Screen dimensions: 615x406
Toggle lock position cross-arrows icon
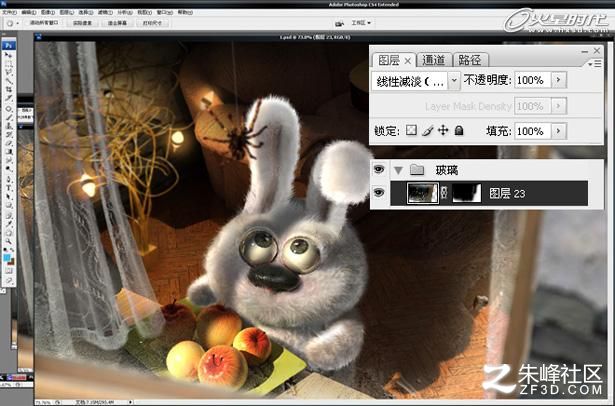click(443, 130)
